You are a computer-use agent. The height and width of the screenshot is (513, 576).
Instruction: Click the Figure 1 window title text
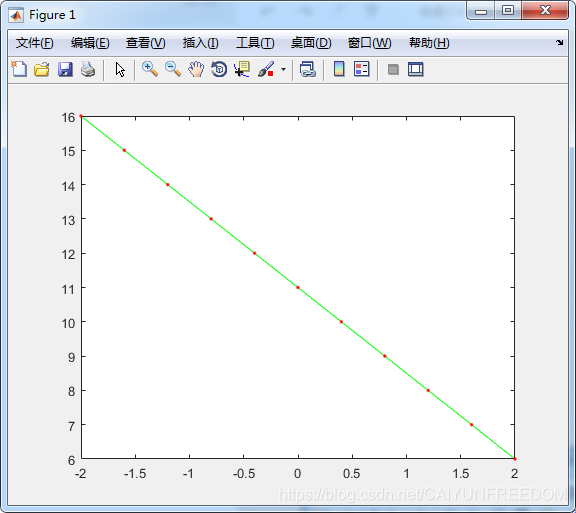click(52, 15)
